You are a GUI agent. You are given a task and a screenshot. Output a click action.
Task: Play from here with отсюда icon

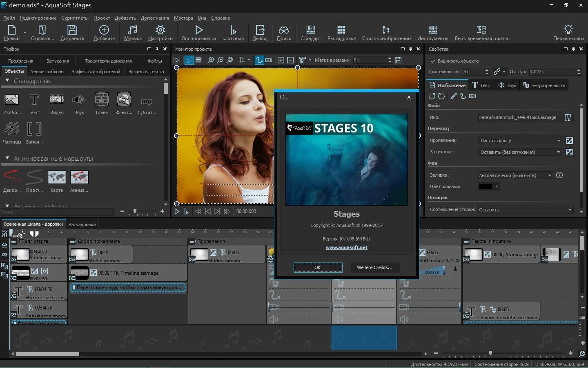[233, 32]
